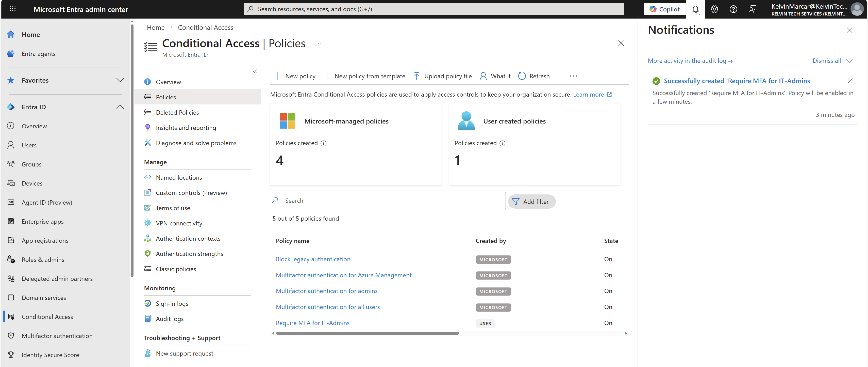Open the Require MFA for IT-Admins policy
The height and width of the screenshot is (367, 868).
click(312, 323)
